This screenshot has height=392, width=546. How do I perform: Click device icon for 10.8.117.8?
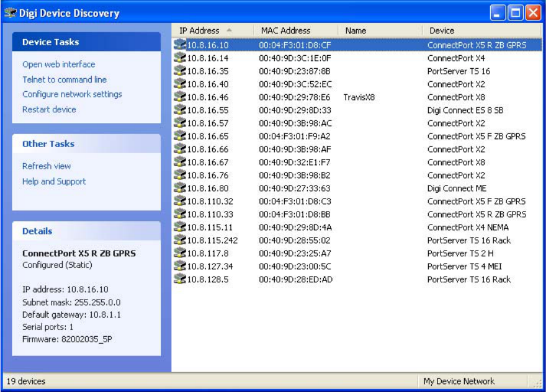pyautogui.click(x=180, y=252)
